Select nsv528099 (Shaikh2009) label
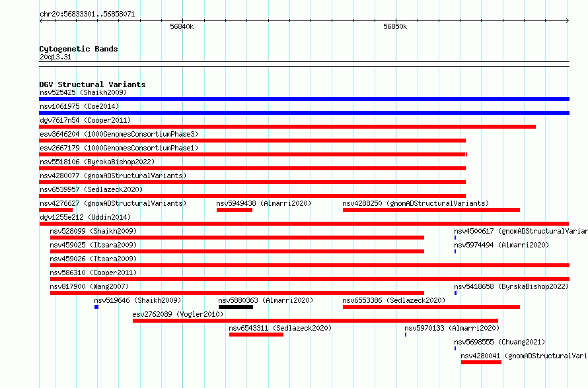Screen dimensions: 588x388 pos(93,231)
